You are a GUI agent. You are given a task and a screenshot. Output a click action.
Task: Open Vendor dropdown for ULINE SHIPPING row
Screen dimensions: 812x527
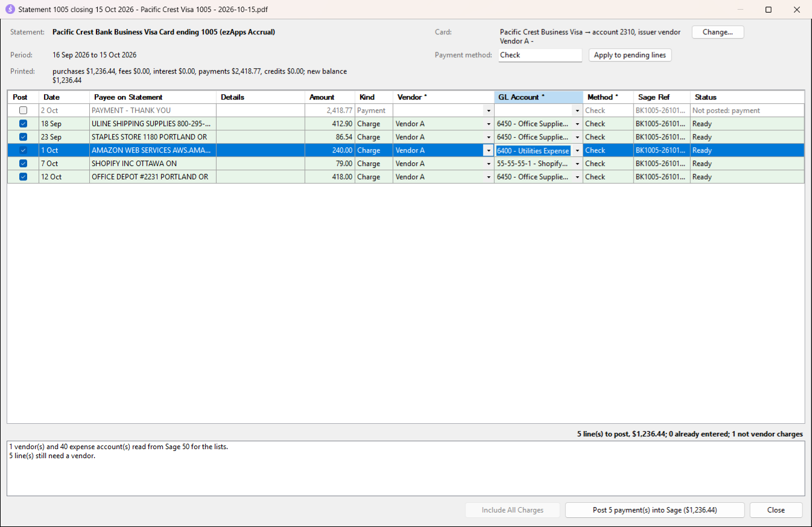489,124
